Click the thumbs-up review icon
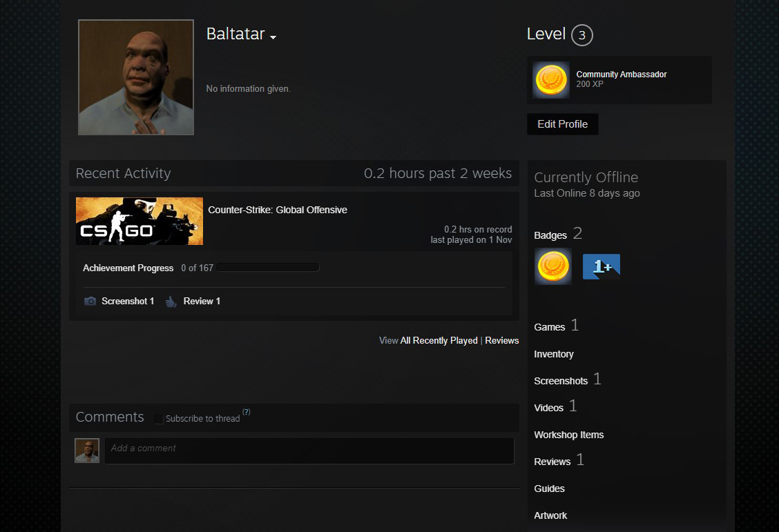 pos(171,302)
